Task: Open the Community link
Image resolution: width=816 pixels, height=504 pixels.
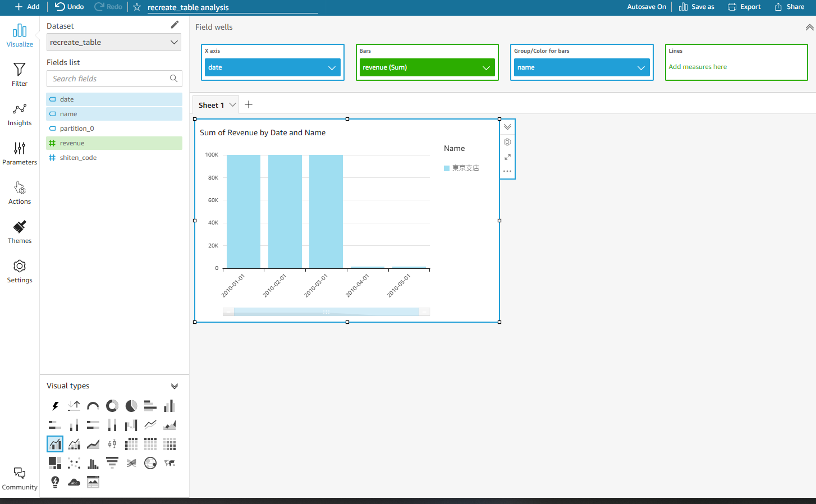Action: point(20,479)
